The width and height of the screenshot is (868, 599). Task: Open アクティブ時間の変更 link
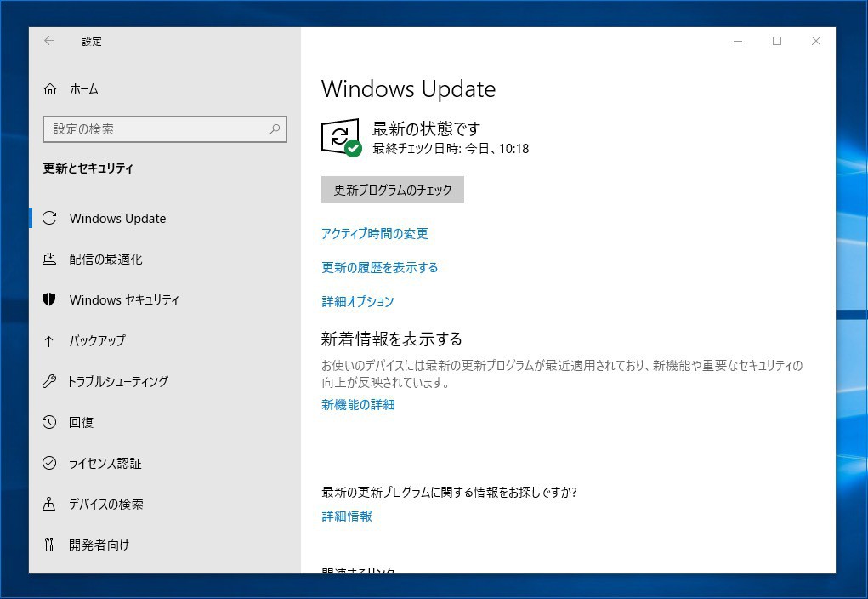tap(375, 234)
